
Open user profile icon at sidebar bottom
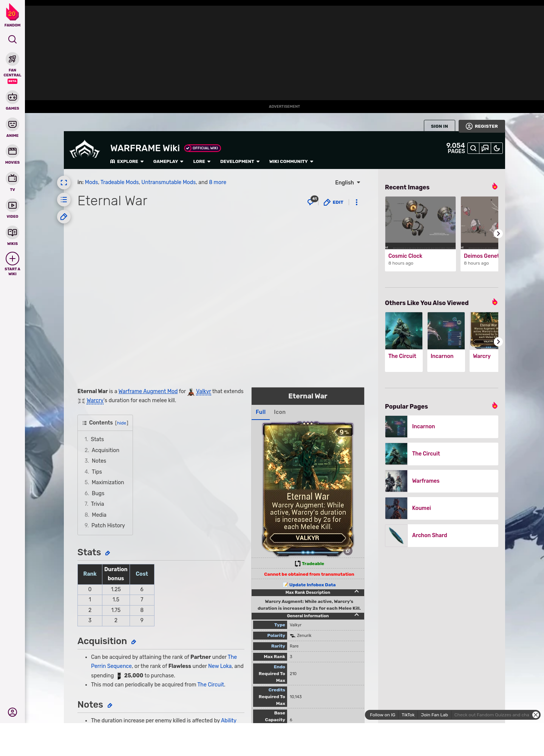click(x=12, y=712)
